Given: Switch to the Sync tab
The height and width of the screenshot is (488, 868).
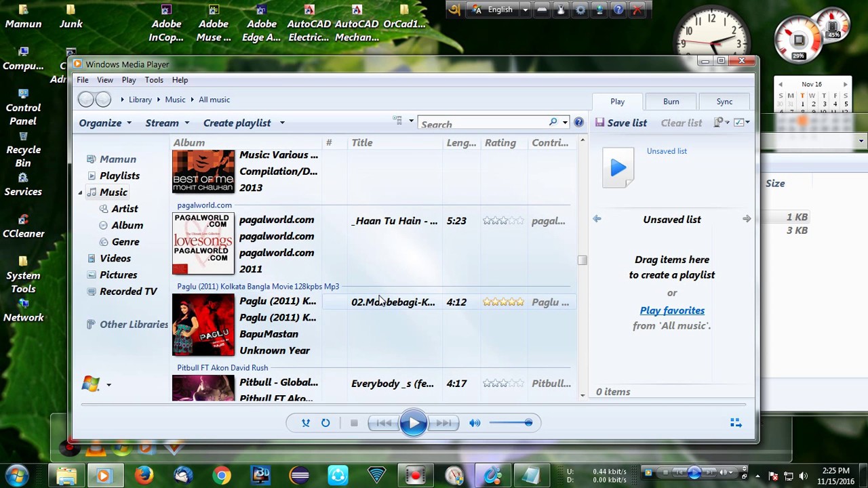Looking at the screenshot, I should coord(724,102).
